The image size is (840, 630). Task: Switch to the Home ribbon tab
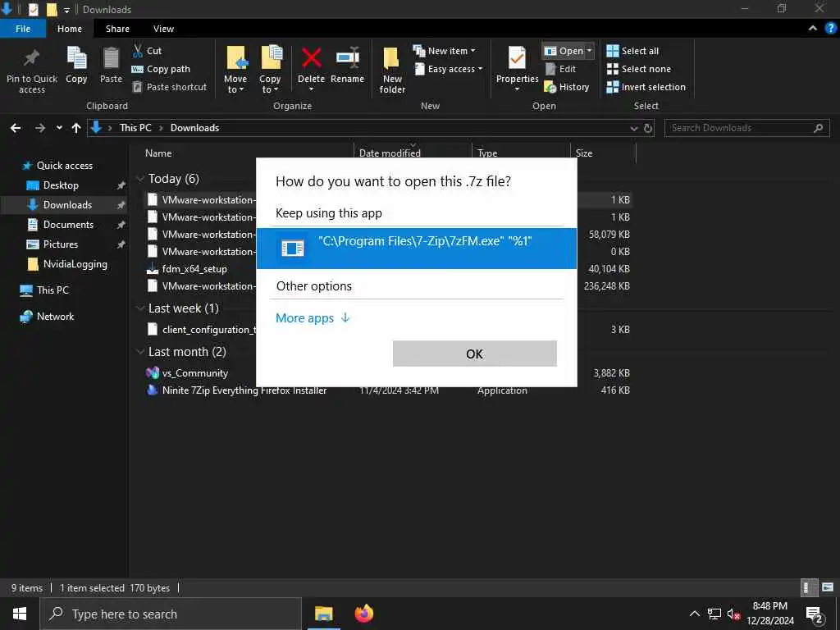pos(70,29)
